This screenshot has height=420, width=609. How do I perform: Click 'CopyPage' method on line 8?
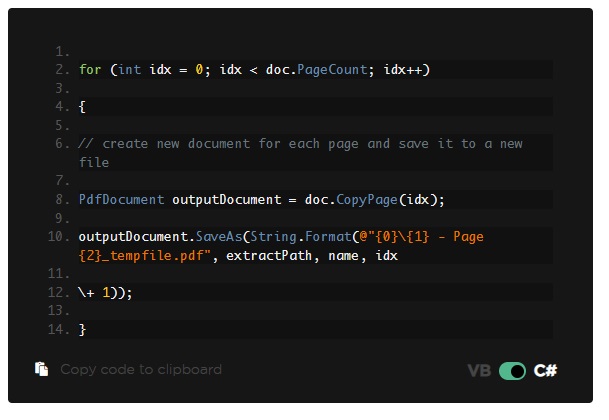pyautogui.click(x=367, y=200)
